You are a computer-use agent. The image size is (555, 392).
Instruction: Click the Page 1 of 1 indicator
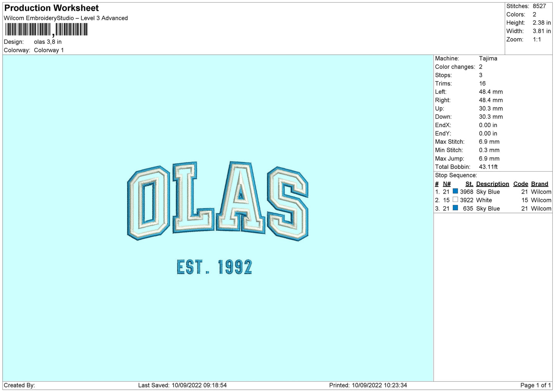[x=535, y=385]
